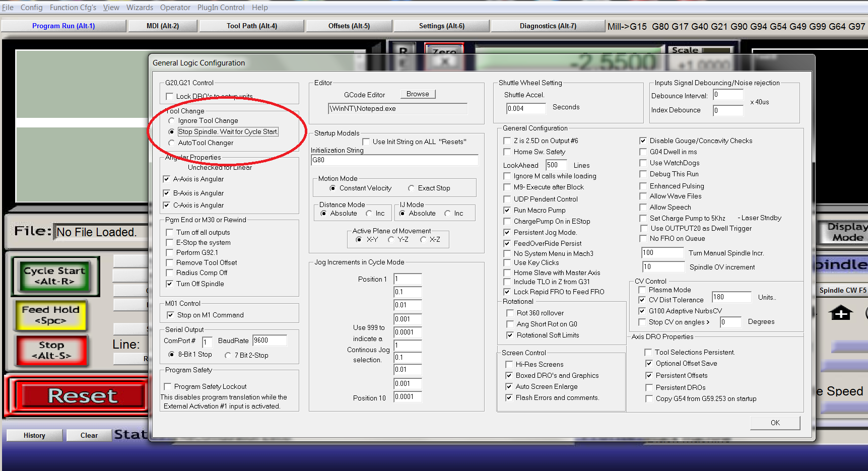Open the PlugIn Control menu
The height and width of the screenshot is (471, 868).
point(221,8)
